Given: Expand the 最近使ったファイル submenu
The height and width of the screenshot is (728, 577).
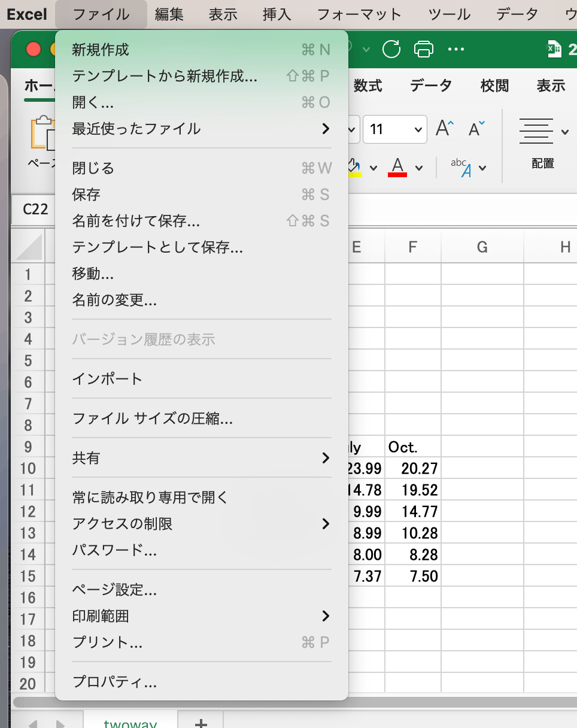Looking at the screenshot, I should 202,129.
